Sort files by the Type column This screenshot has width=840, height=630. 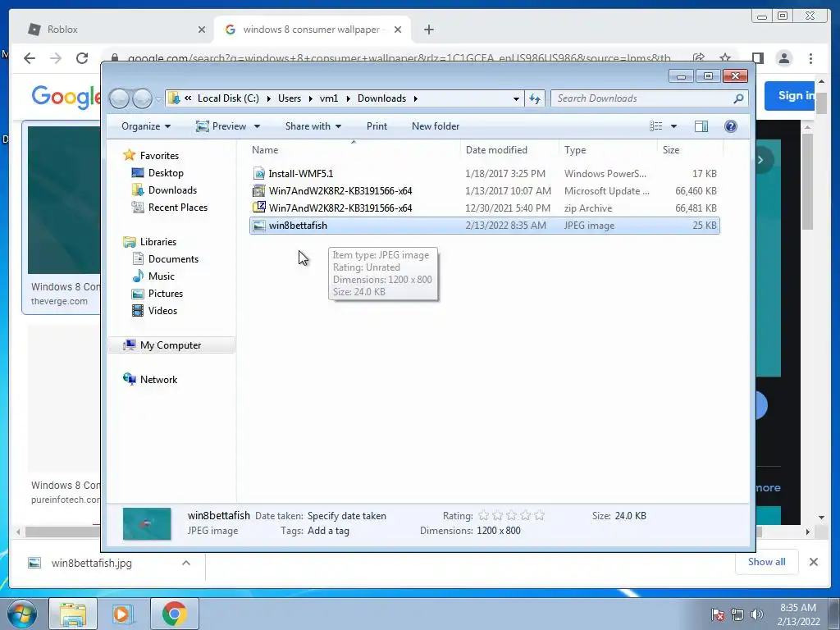point(575,150)
